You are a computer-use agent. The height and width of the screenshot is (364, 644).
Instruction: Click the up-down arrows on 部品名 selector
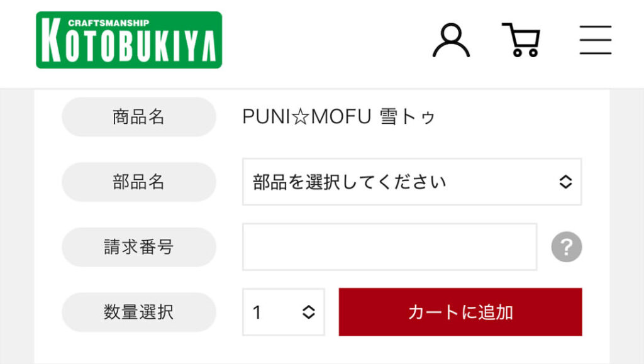565,182
